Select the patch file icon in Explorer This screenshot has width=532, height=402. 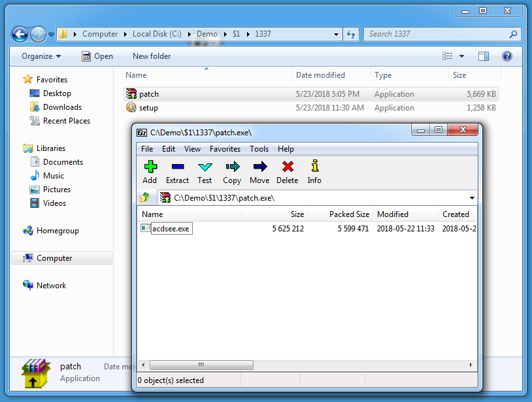click(x=131, y=93)
